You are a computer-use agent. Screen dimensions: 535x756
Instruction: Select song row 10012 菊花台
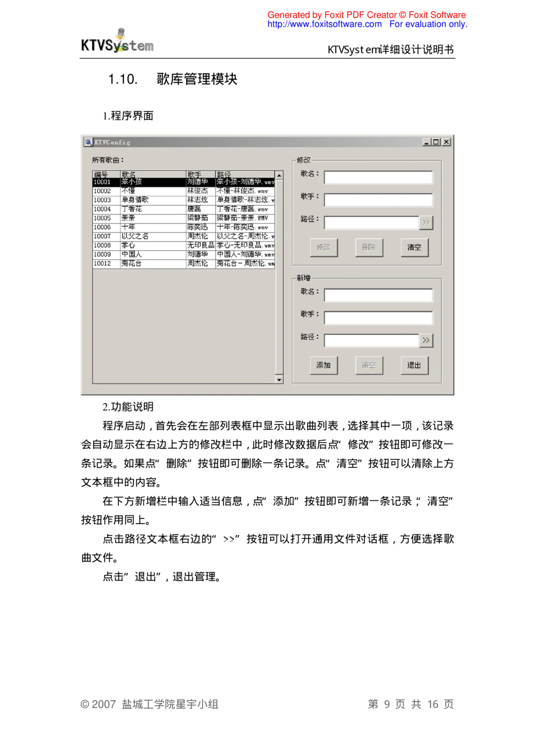(183, 264)
